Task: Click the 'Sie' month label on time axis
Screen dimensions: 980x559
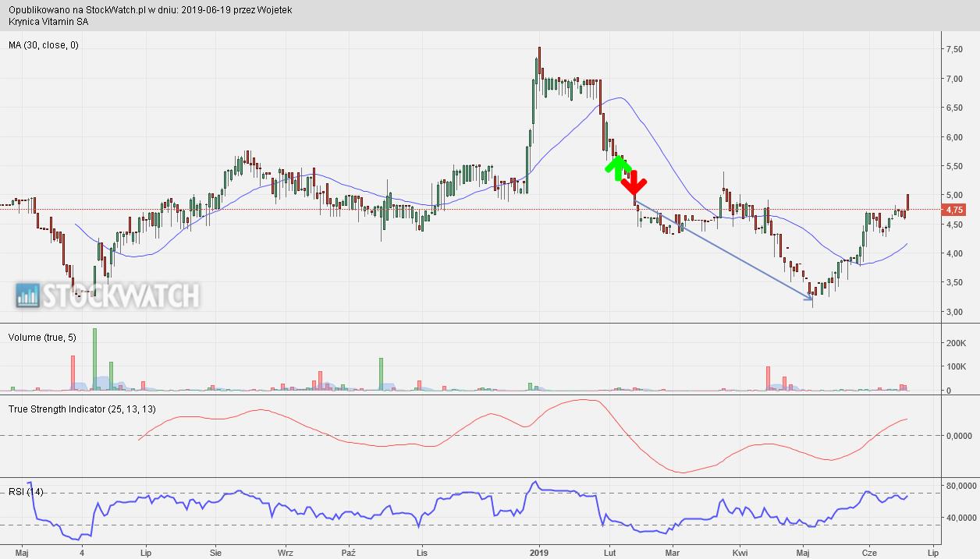Action: 216,551
